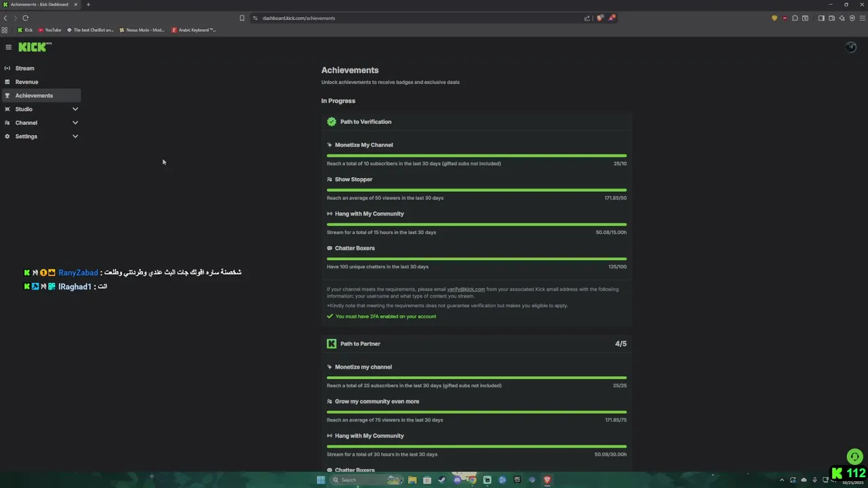Click the Settings gear icon
This screenshot has width=868, height=488.
[x=7, y=136]
